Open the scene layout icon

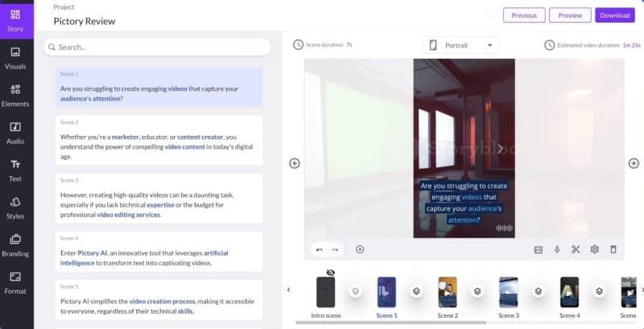click(538, 250)
